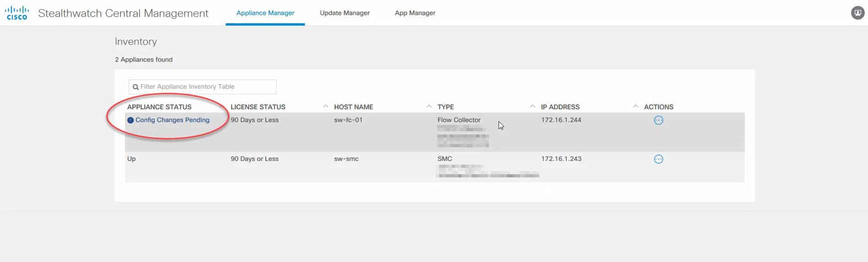
Task: Select IP address 172.16.1.244
Action: (x=561, y=120)
